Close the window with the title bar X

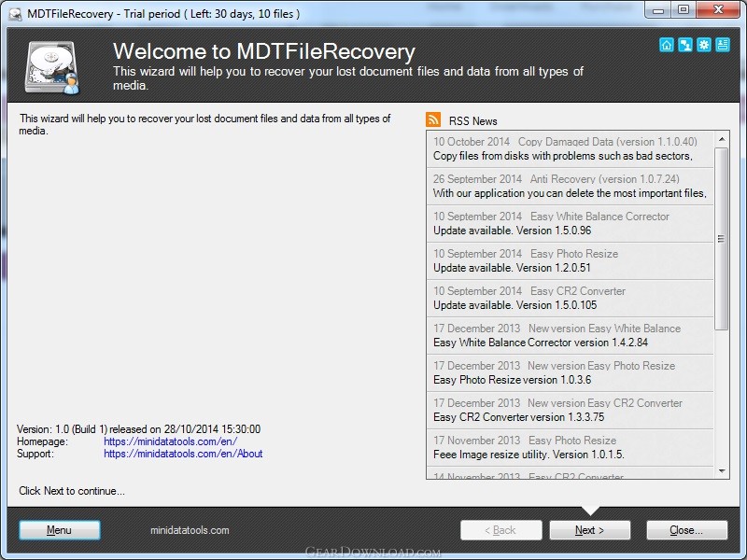coord(719,10)
